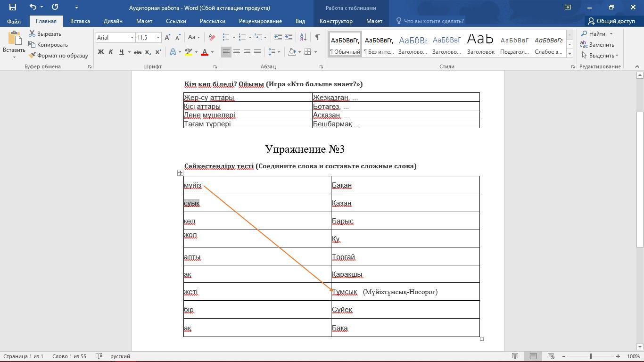Image resolution: width=644 pixels, height=362 pixels.
Task: Collapse the ribbon with the arrow
Action: point(637,66)
